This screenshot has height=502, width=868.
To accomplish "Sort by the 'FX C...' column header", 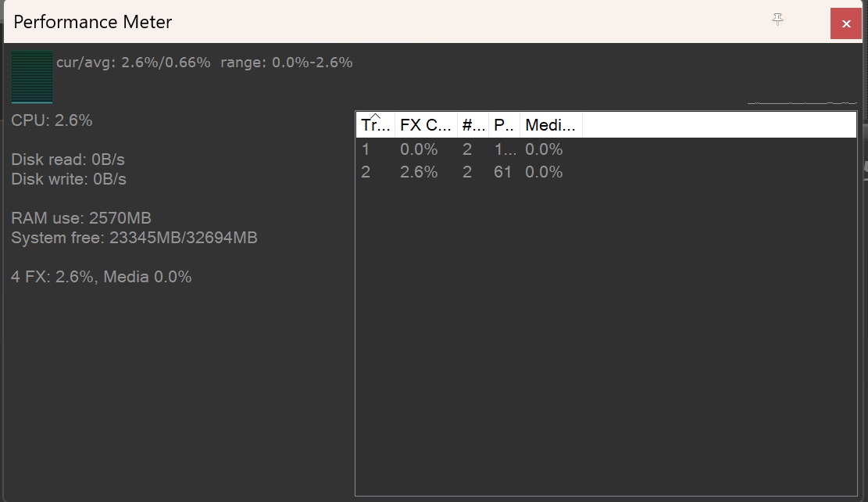I will pos(426,125).
